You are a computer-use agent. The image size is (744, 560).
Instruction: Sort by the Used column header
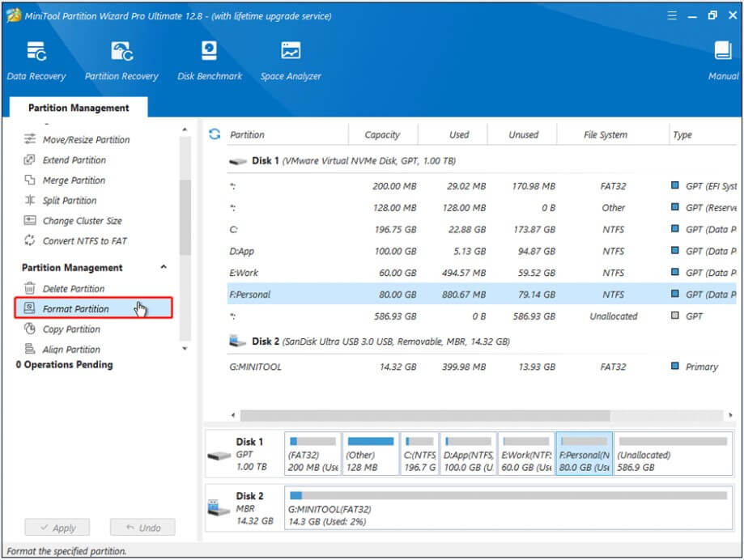click(459, 134)
